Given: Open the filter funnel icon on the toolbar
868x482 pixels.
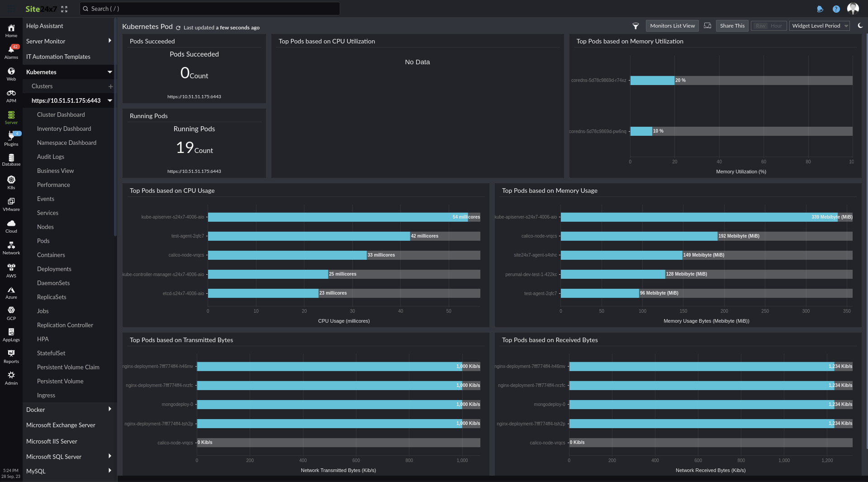Looking at the screenshot, I should 636,26.
